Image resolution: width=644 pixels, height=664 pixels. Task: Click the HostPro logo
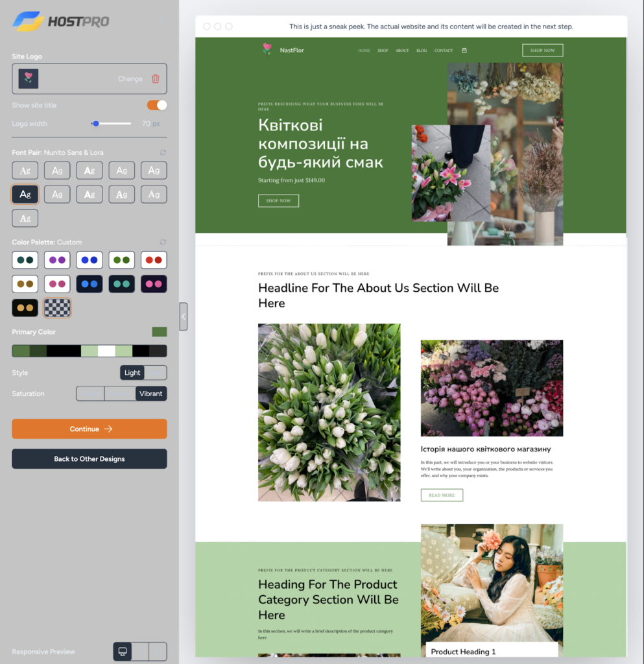click(x=61, y=21)
